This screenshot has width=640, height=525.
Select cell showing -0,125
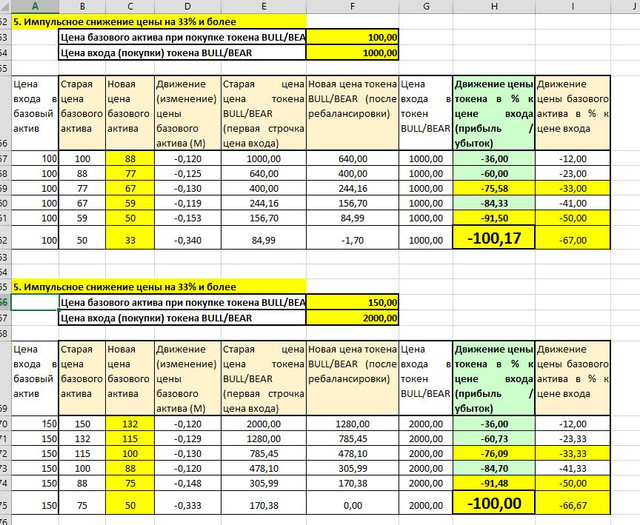coord(188,174)
